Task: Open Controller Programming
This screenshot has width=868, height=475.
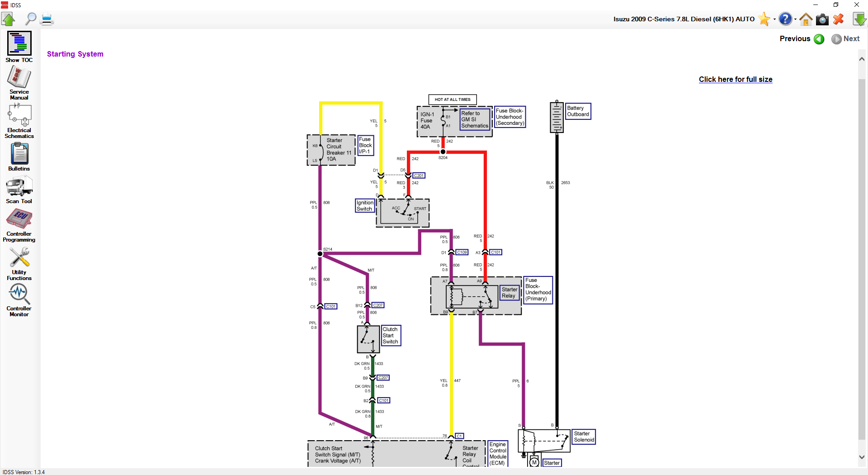Action: pyautogui.click(x=19, y=225)
